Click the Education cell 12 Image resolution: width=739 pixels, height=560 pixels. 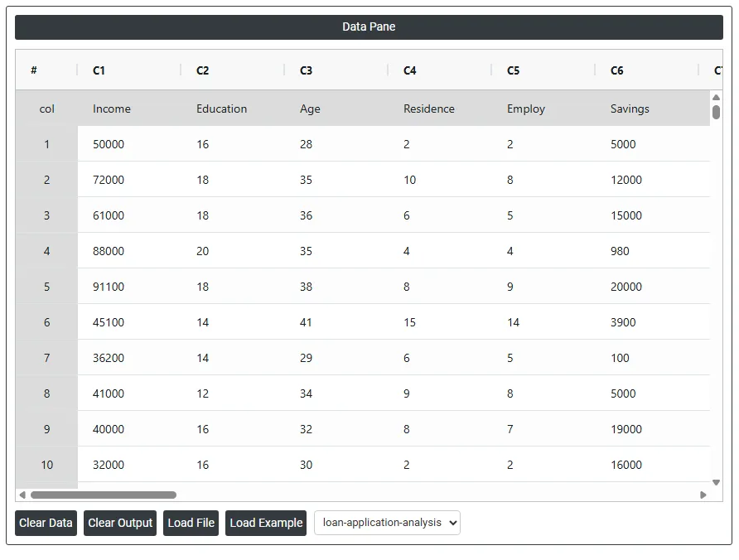click(233, 393)
